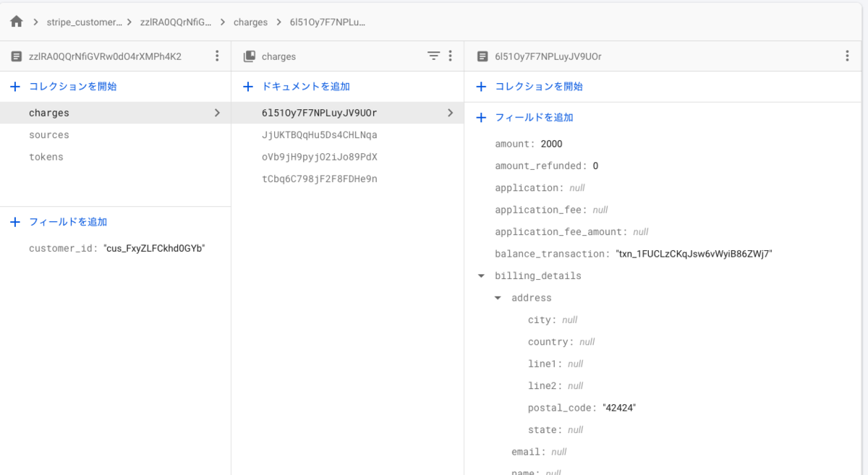The width and height of the screenshot is (868, 475).
Task: Open the overflow menu for the charges collection panel
Action: click(x=450, y=56)
